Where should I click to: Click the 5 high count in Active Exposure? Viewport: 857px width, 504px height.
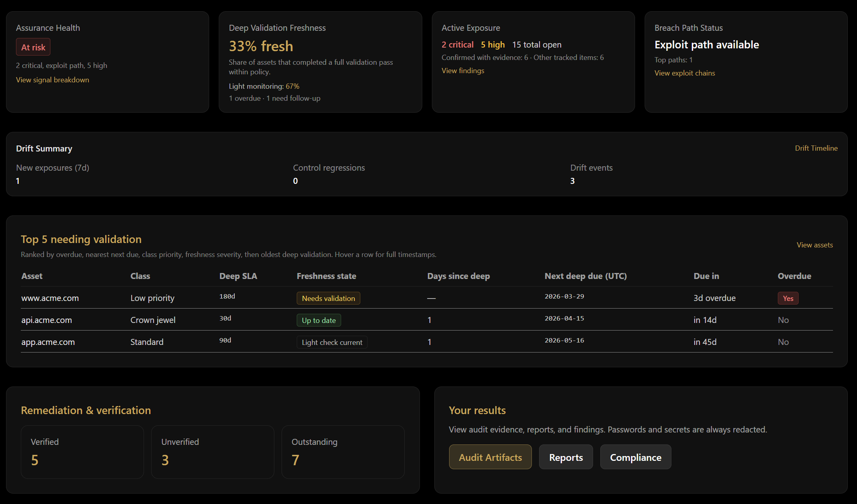493,45
